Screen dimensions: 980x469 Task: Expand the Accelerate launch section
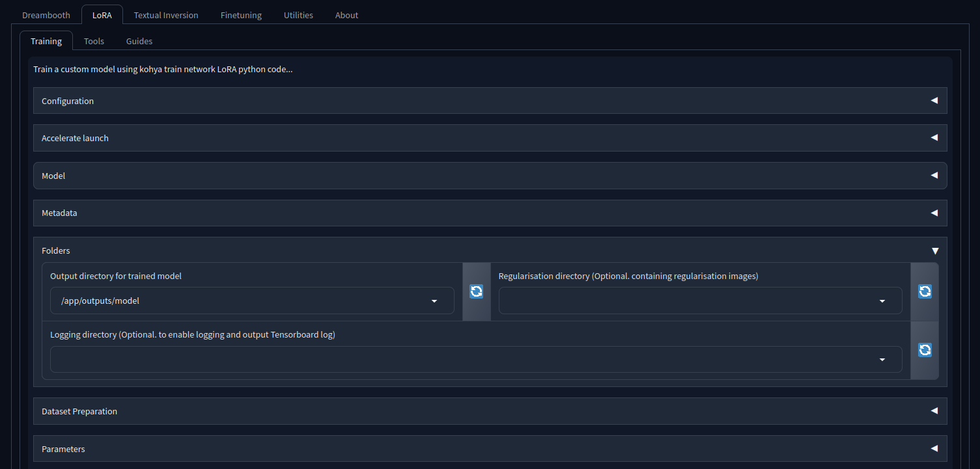[x=490, y=138]
